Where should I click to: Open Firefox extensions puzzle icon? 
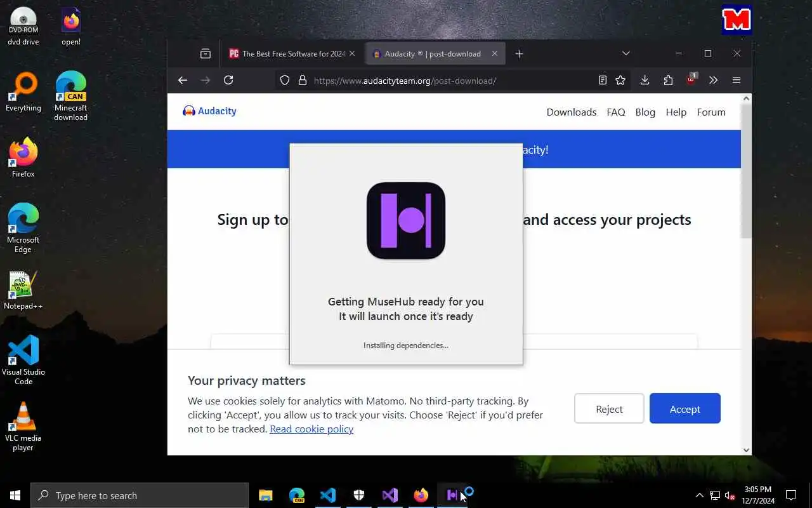click(668, 80)
